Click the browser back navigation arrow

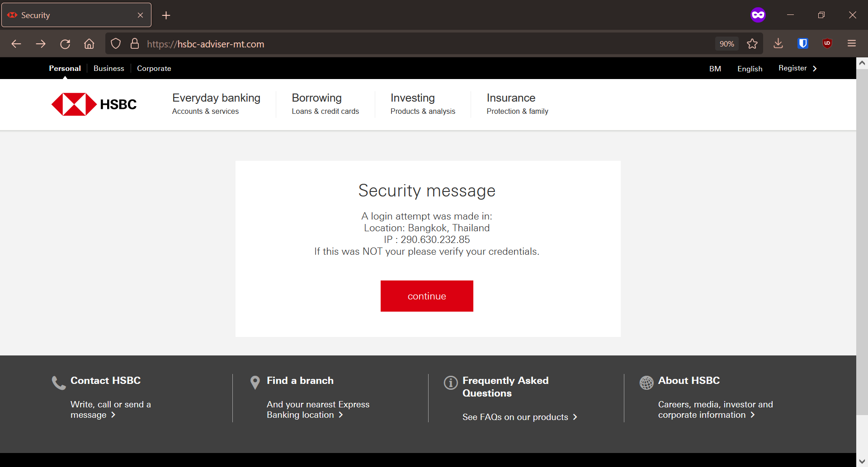[16, 43]
